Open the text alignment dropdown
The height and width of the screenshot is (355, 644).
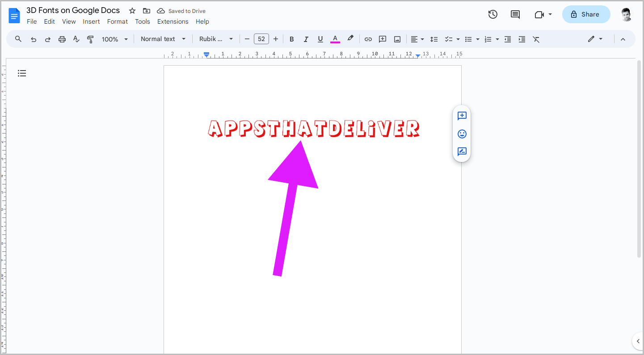[x=417, y=39]
